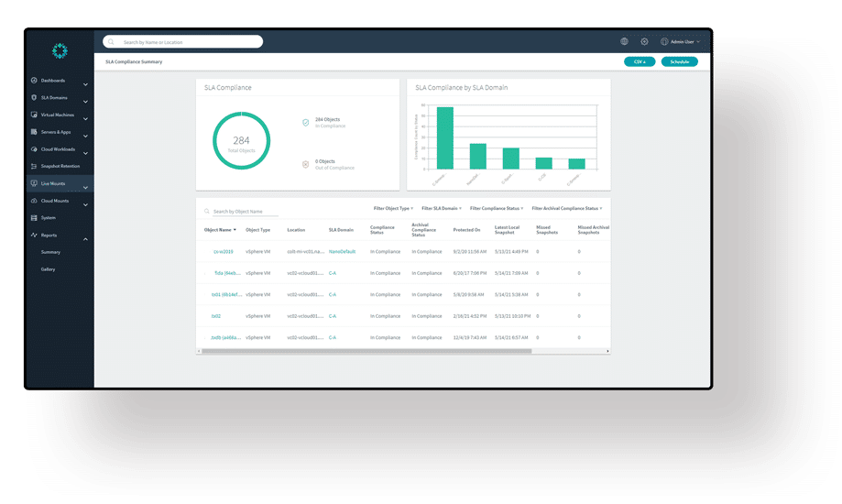This screenshot has width=842, height=504.
Task: Open the Filter Compliance Status dropdown
Action: click(497, 208)
